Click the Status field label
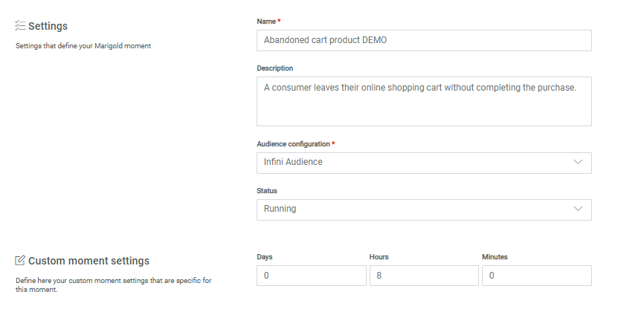The height and width of the screenshot is (312, 644). point(267,190)
